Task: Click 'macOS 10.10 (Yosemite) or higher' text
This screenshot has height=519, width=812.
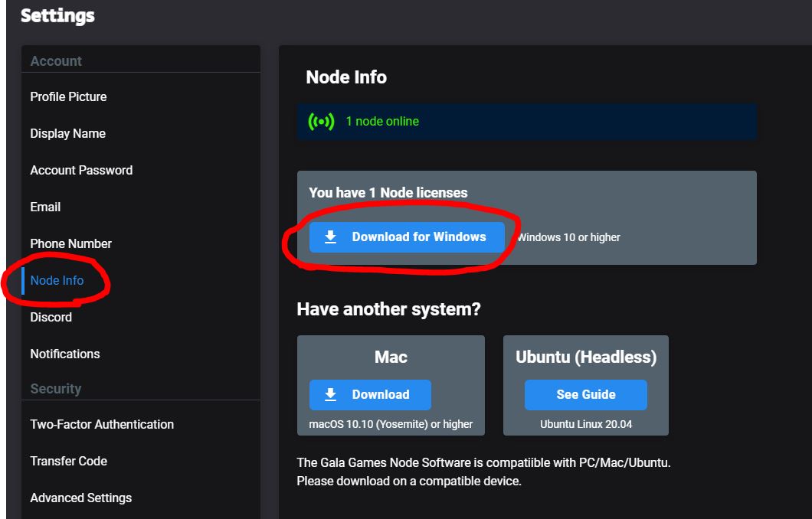Action: [x=391, y=424]
